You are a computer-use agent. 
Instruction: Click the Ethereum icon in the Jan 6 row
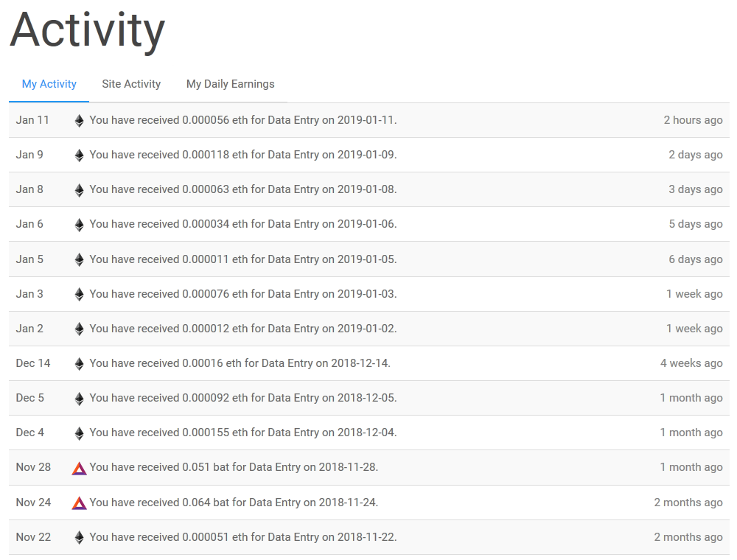click(x=80, y=225)
